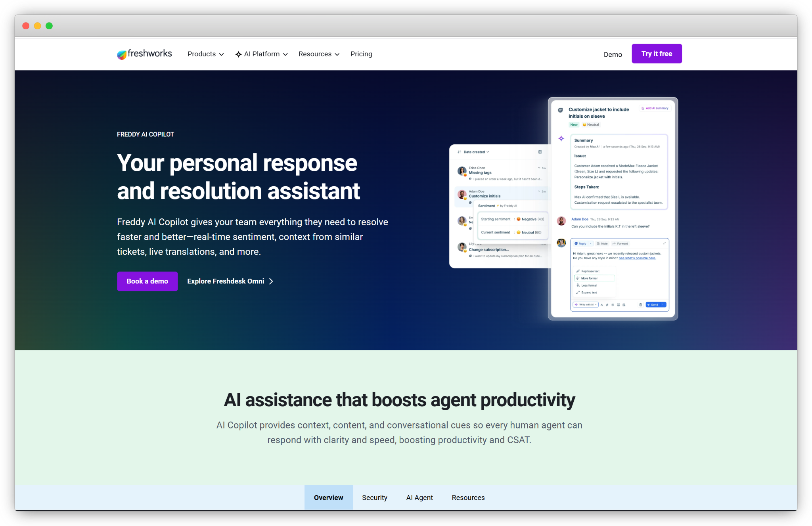
Task: Click the arrow next to Send button
Action: click(663, 305)
